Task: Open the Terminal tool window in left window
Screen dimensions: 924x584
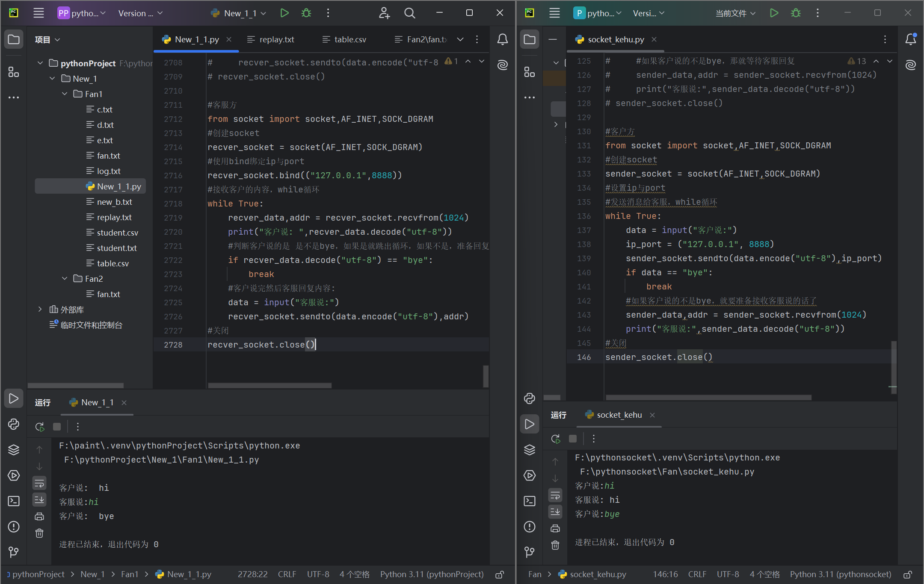Action: coord(14,501)
